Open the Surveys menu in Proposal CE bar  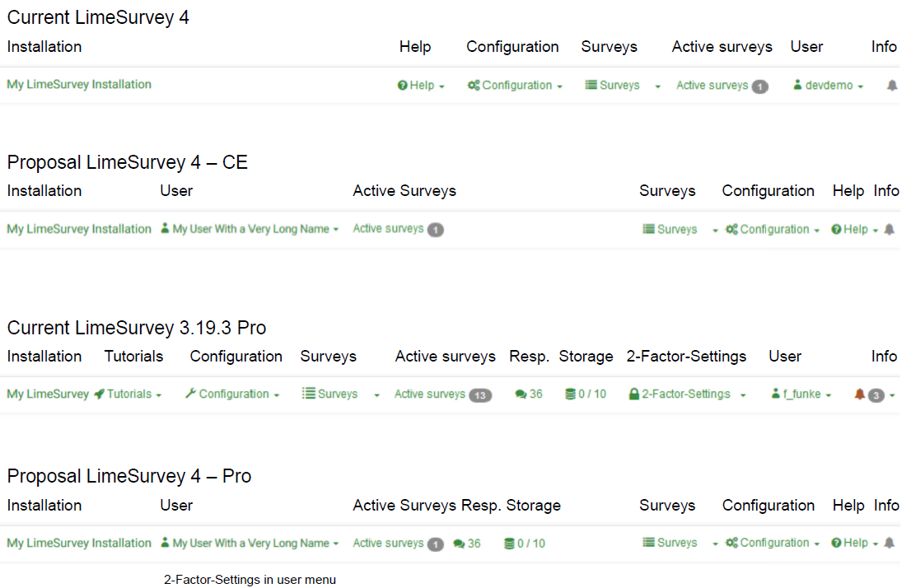point(677,230)
